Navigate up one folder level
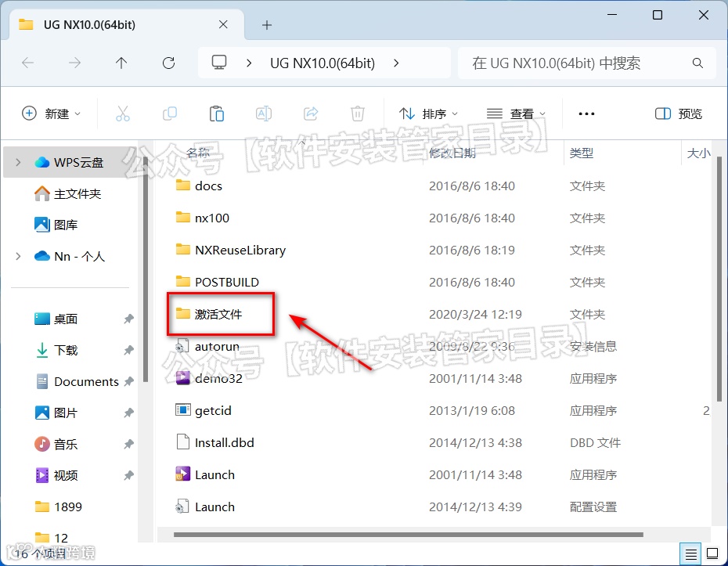 121,63
